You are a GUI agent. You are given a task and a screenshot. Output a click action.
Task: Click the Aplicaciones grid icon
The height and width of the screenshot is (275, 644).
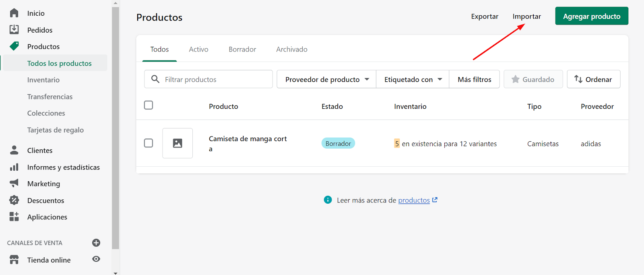pos(14,217)
